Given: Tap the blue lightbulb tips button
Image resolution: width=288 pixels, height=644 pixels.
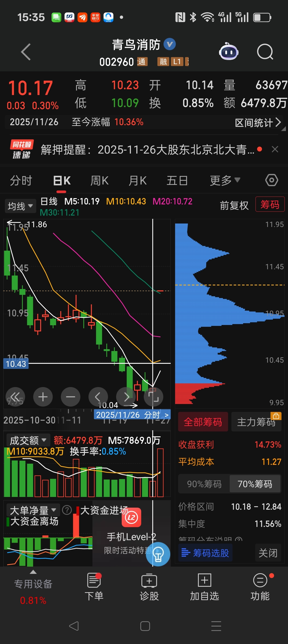Looking at the screenshot, I should coord(158,554).
